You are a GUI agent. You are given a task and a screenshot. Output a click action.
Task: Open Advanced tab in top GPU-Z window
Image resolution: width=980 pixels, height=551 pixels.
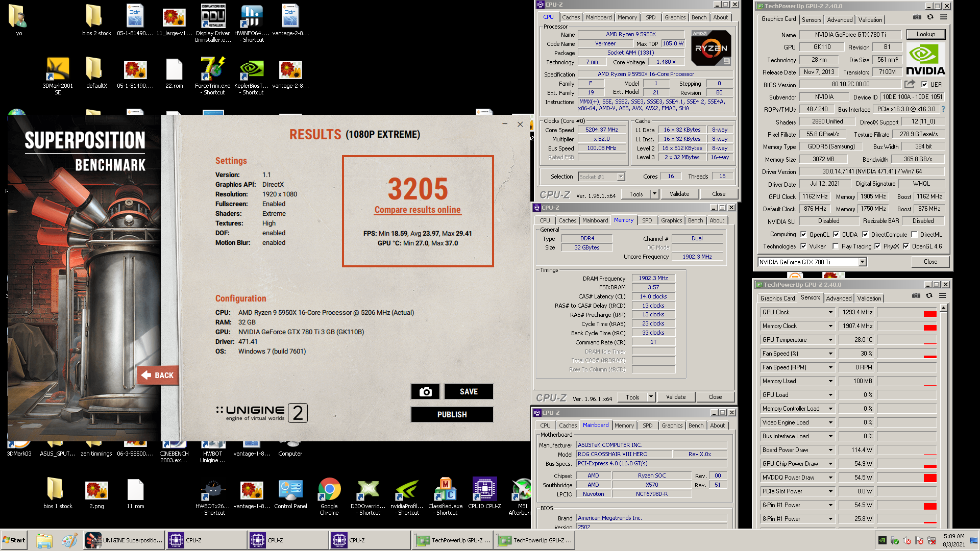point(840,20)
